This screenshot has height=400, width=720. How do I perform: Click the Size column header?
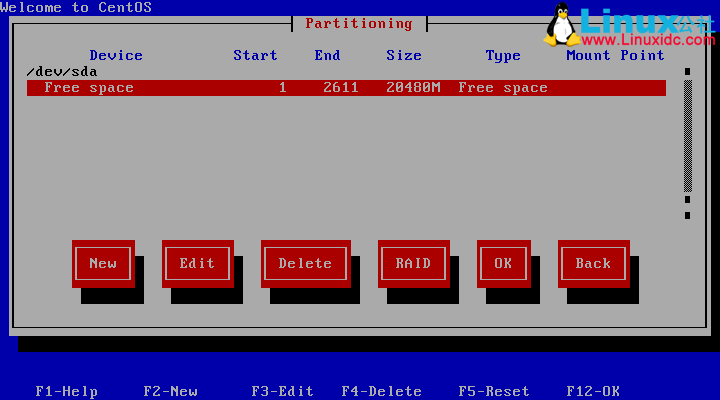(x=404, y=56)
